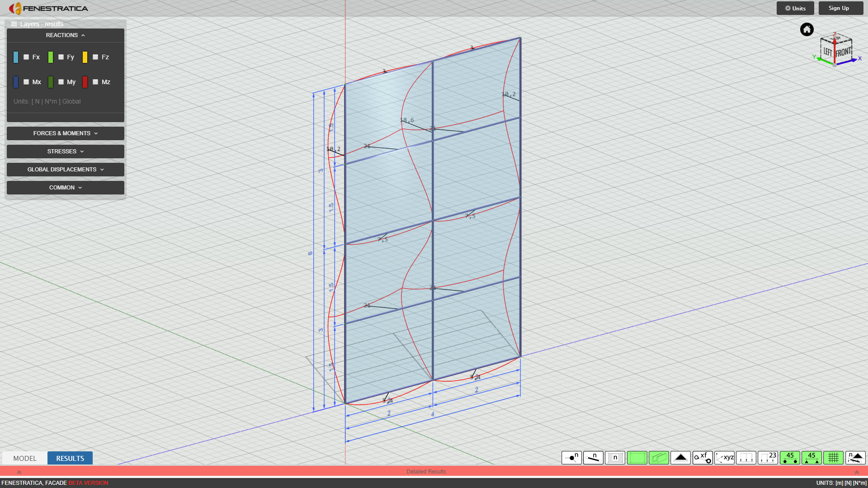Click the bright green Fy color swatch
Image resolution: width=868 pixels, height=488 pixels.
pyautogui.click(x=51, y=57)
